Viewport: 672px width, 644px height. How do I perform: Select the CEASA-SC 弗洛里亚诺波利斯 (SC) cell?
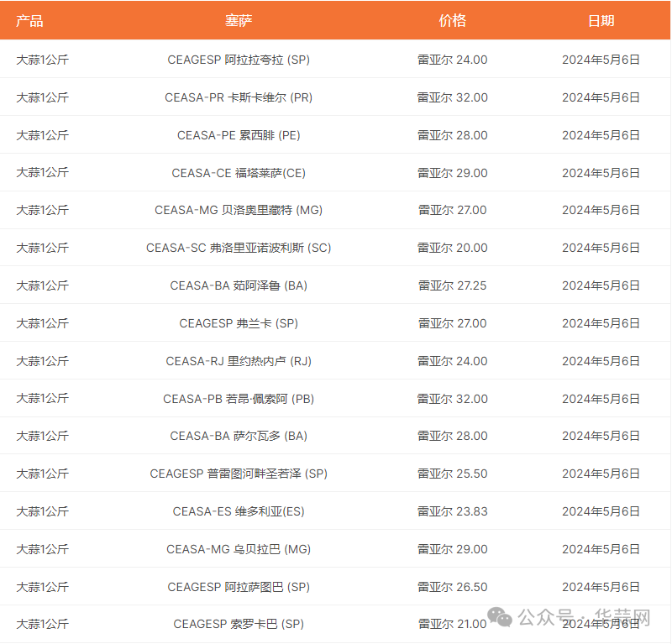coord(239,248)
